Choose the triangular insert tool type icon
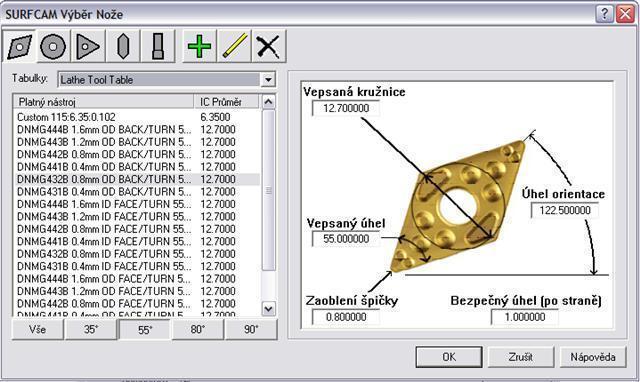The height and width of the screenshot is (382, 640). tap(88, 46)
